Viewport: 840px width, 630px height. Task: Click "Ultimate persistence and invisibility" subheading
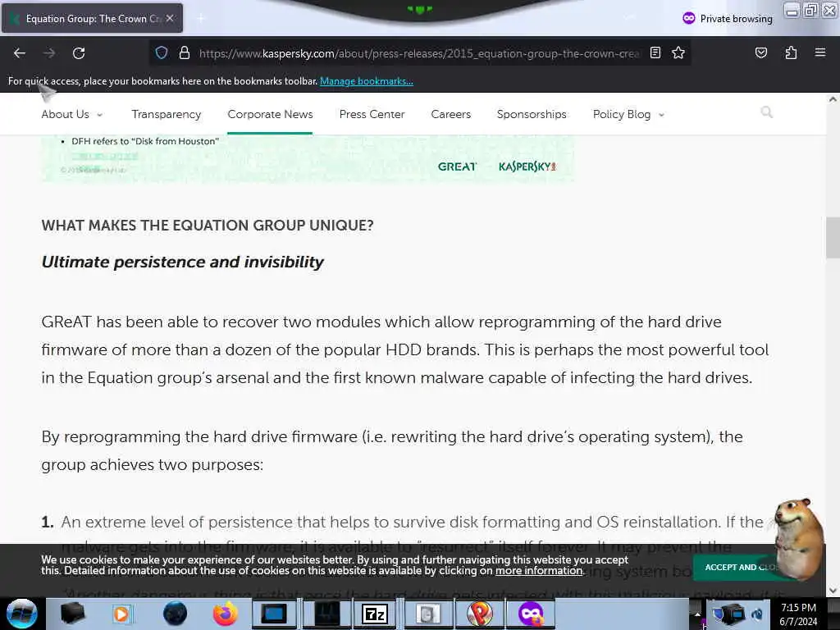pyautogui.click(x=183, y=262)
